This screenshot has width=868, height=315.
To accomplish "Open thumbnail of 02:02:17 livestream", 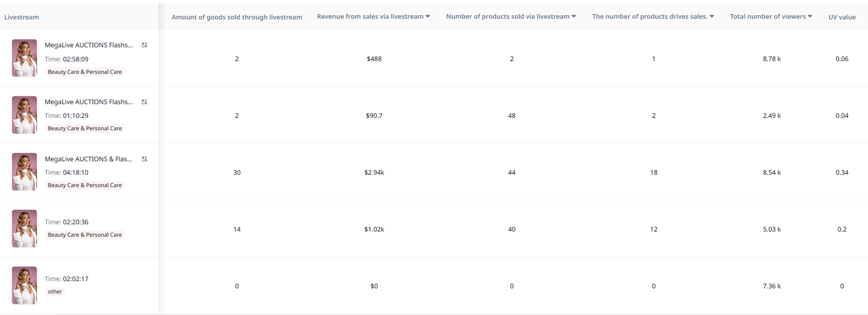I will pyautogui.click(x=24, y=285).
